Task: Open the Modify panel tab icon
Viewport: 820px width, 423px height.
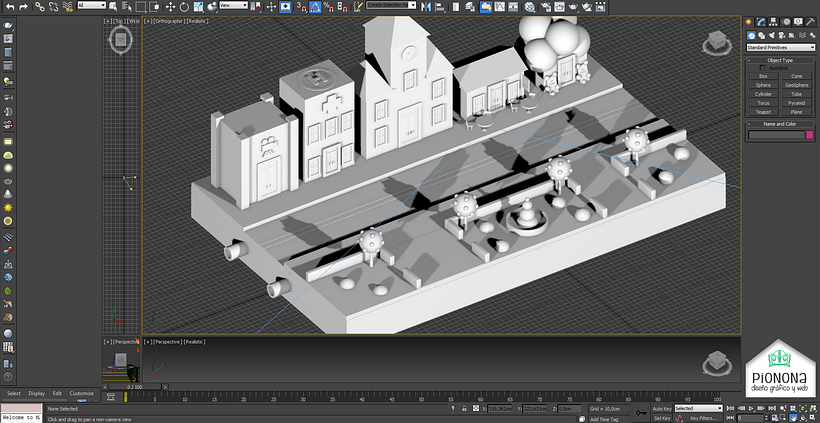Action: pos(762,22)
